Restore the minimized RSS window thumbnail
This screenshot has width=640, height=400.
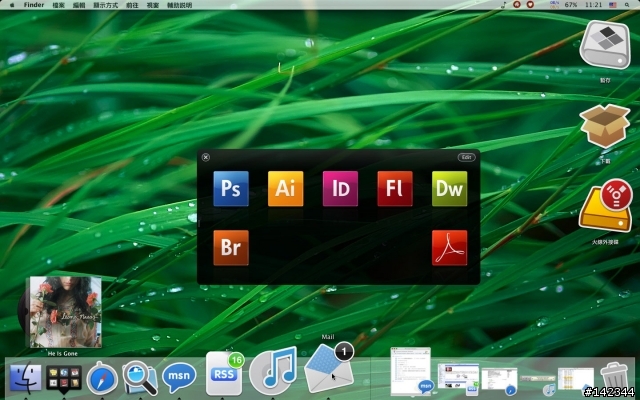click(x=458, y=378)
